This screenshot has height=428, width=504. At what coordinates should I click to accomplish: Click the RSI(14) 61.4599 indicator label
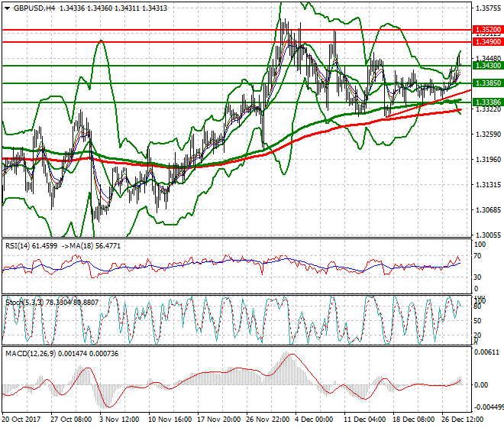[31, 246]
